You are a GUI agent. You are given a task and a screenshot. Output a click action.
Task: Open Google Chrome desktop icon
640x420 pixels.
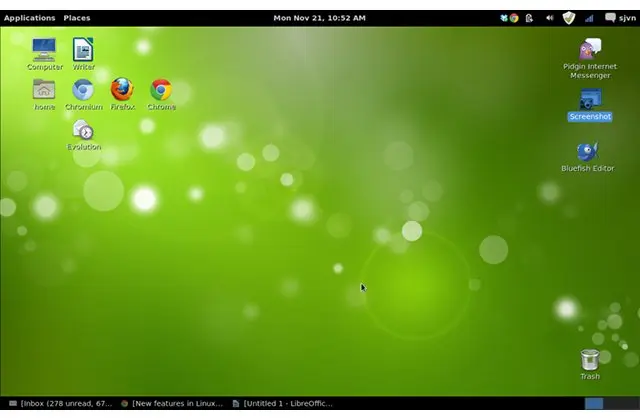click(x=161, y=90)
